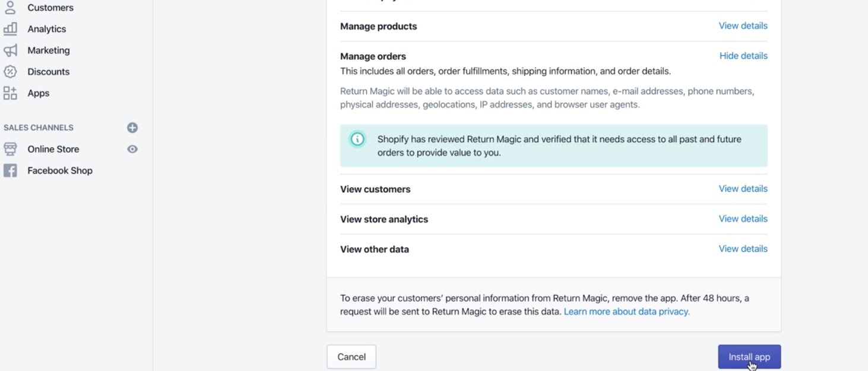Click the Cancel button
The height and width of the screenshot is (371, 868).
[351, 357]
